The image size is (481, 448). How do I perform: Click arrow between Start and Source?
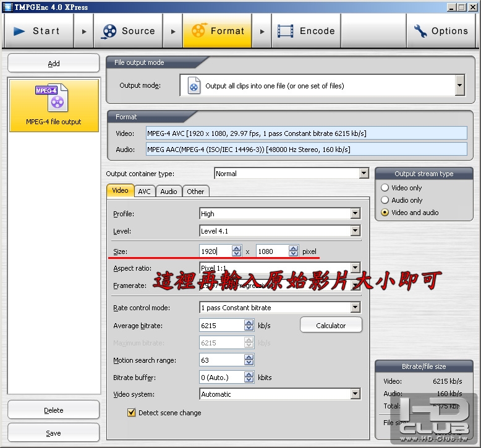tap(84, 32)
